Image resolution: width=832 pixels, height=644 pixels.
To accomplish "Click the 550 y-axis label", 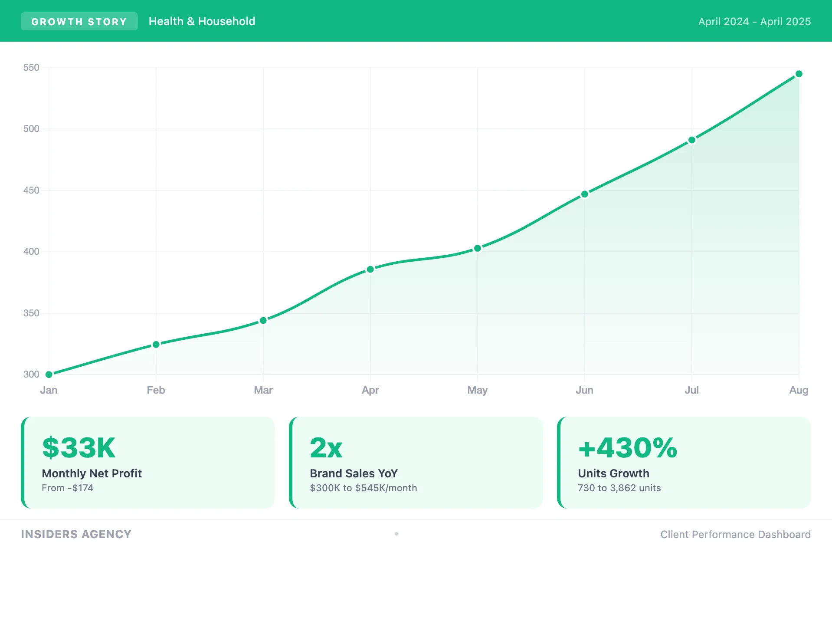I will 31,68.
